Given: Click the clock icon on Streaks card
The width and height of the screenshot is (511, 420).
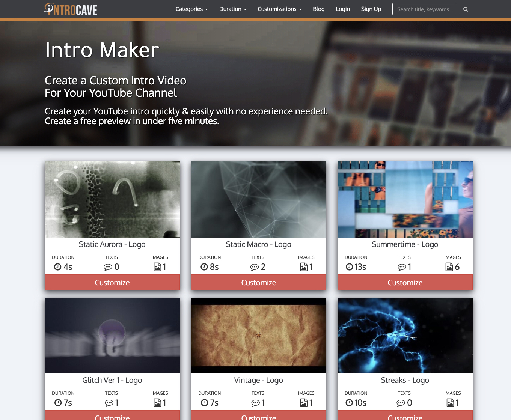Looking at the screenshot, I should coord(349,403).
